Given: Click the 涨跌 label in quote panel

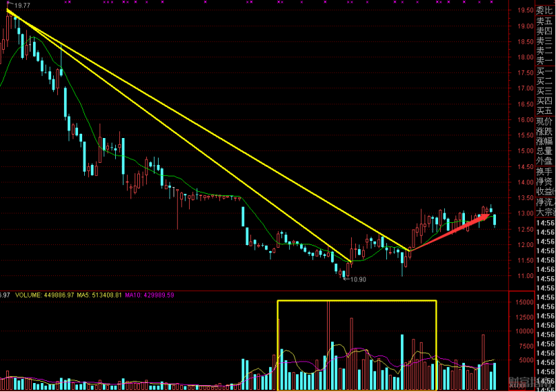Looking at the screenshot, I should 544,132.
